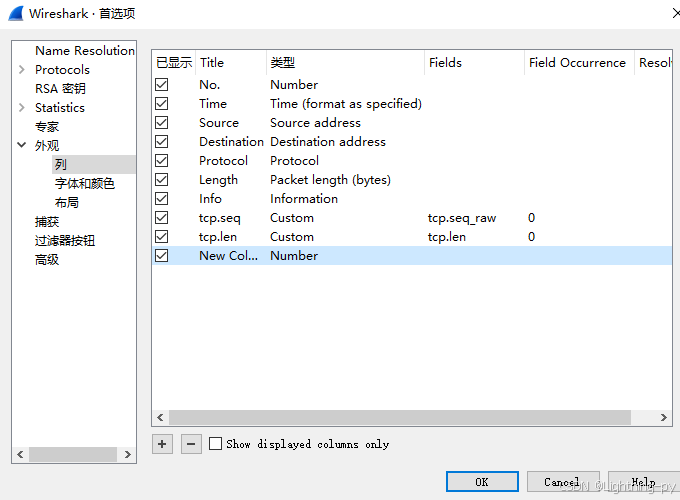Select 高级 in the sidebar
Image resolution: width=680 pixels, height=500 pixels.
[x=47, y=260]
